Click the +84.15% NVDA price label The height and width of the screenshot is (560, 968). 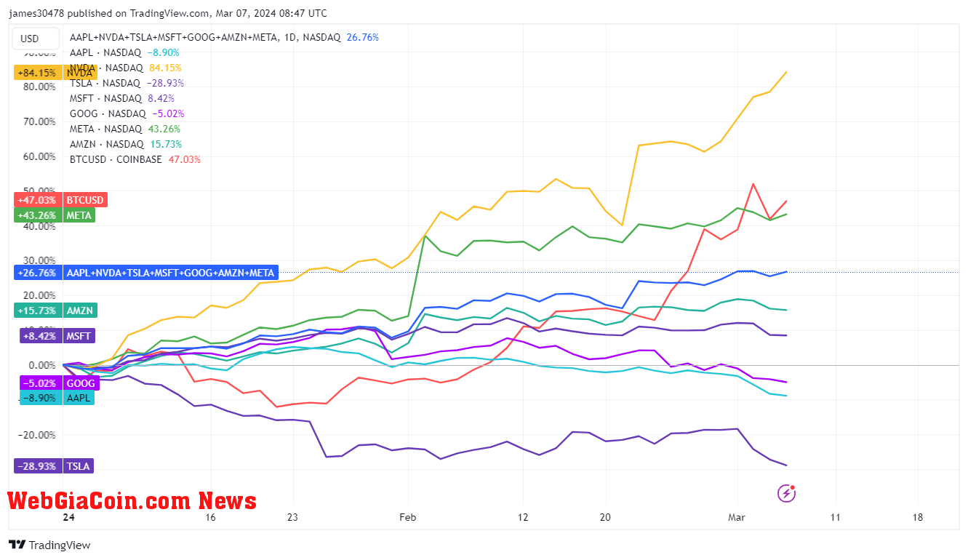point(54,73)
